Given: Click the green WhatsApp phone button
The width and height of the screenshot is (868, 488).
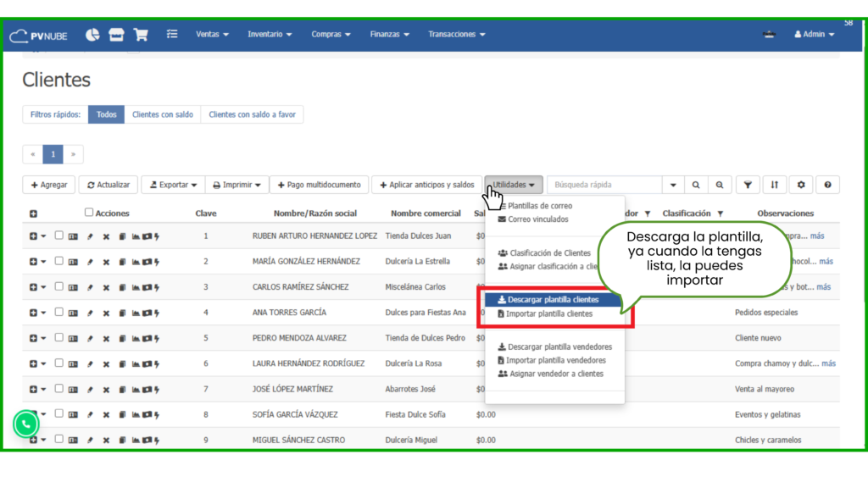Looking at the screenshot, I should point(26,424).
